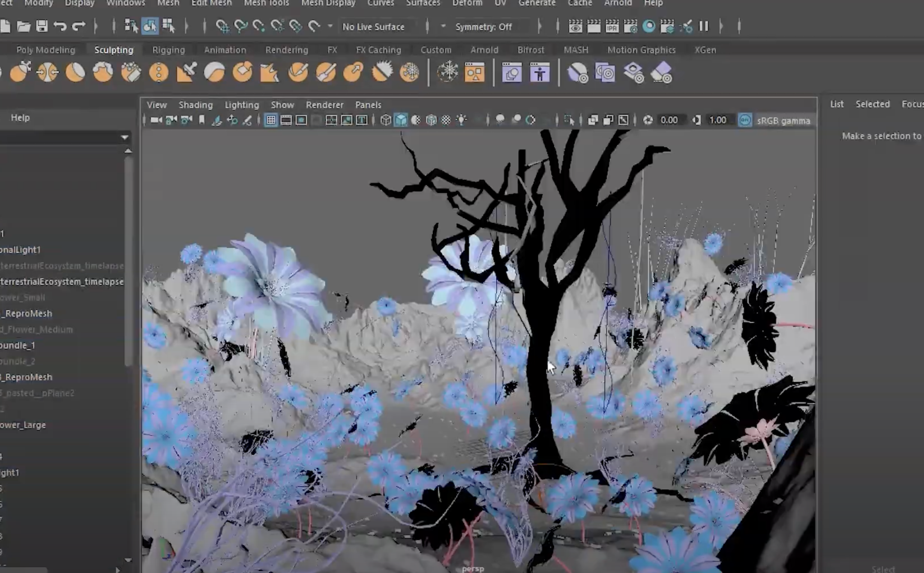Viewport: 924px width, 573px height.
Task: Toggle smooth shade all display
Action: coord(401,121)
